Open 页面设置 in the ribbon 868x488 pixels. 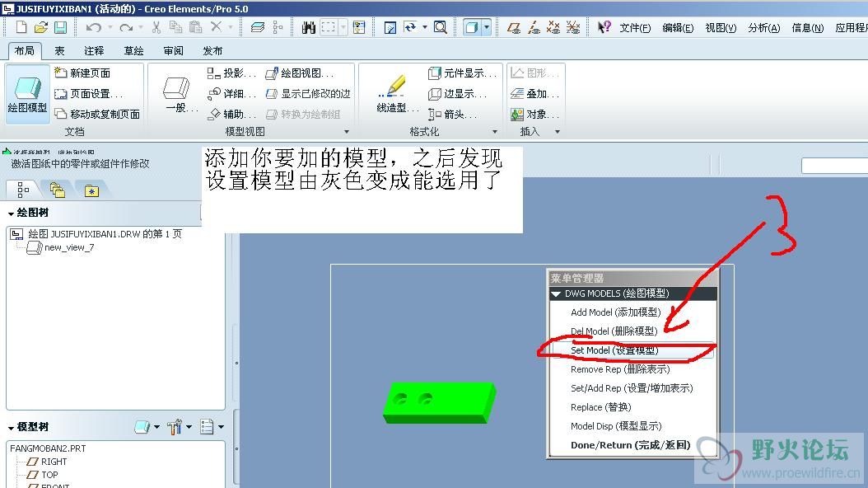pyautogui.click(x=88, y=94)
